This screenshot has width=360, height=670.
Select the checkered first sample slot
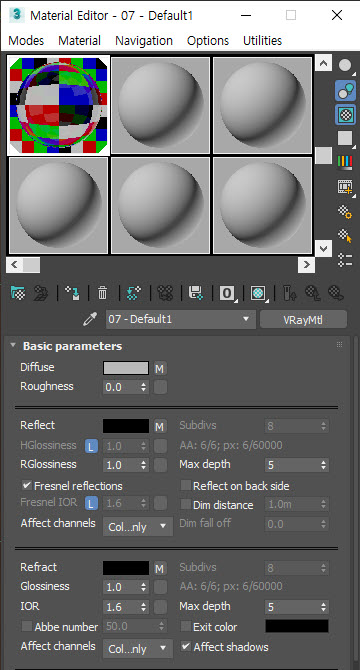pyautogui.click(x=59, y=105)
